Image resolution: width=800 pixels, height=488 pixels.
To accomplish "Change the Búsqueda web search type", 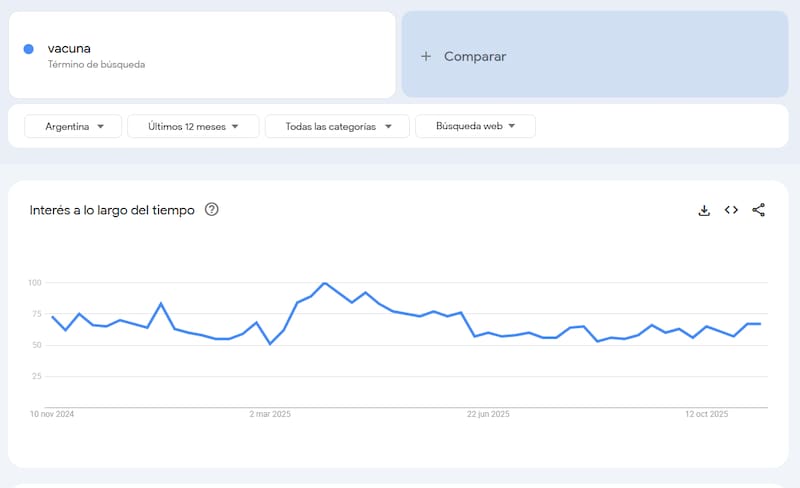I will point(475,126).
